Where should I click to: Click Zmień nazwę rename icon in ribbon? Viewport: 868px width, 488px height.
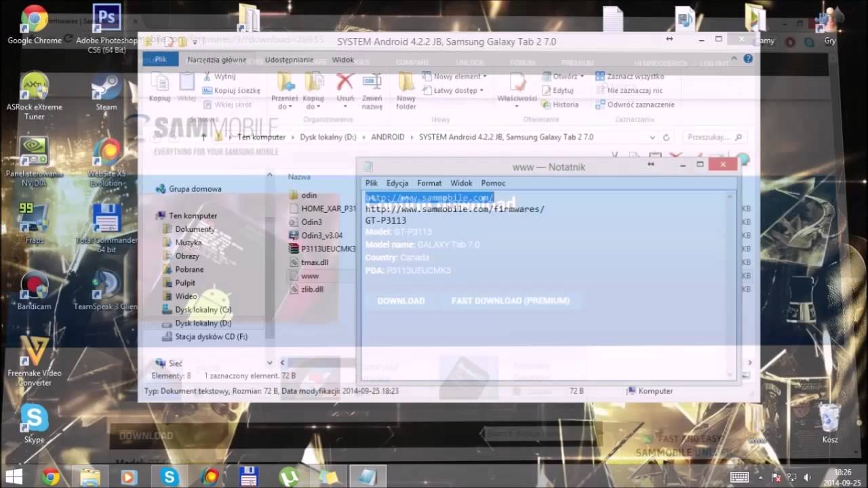(x=372, y=91)
